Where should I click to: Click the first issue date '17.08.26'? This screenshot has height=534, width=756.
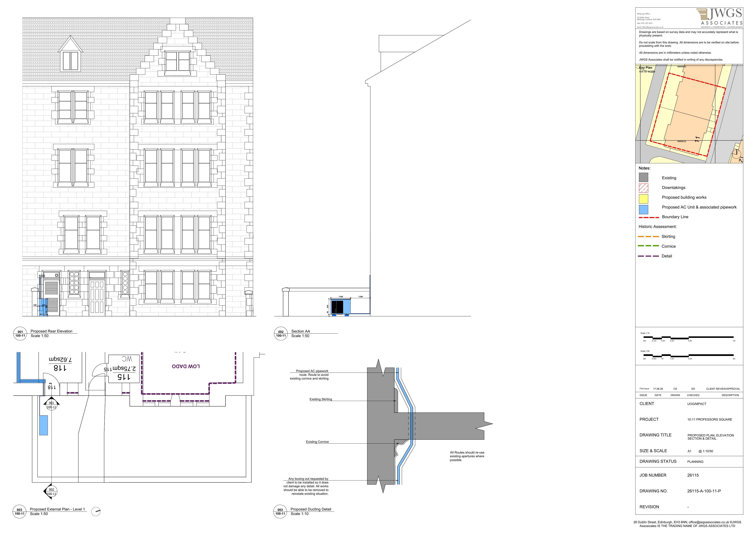click(658, 389)
